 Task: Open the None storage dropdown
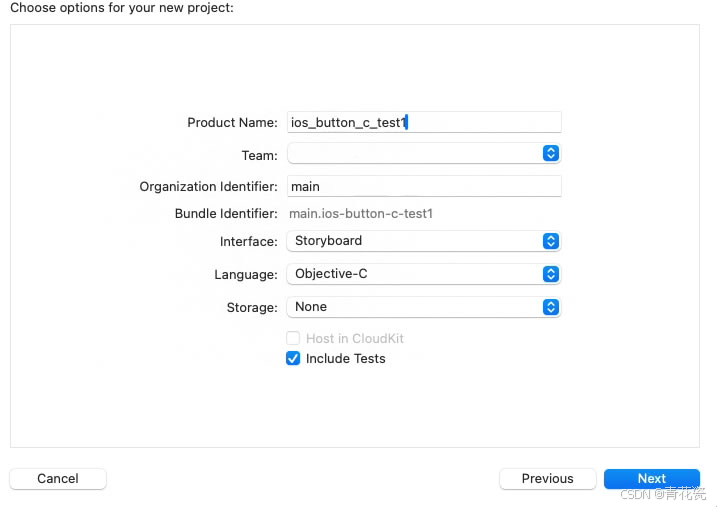point(423,307)
